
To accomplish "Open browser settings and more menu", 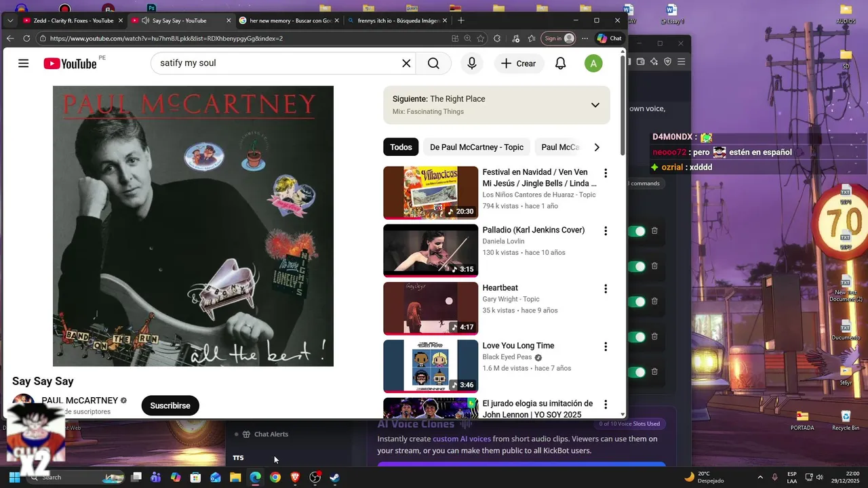I will pos(585,39).
